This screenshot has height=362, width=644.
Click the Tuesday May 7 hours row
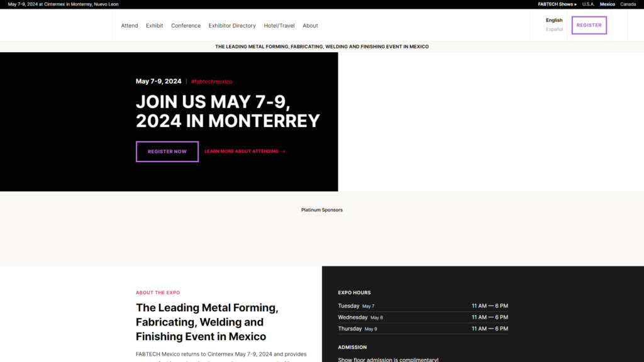pyautogui.click(x=423, y=306)
